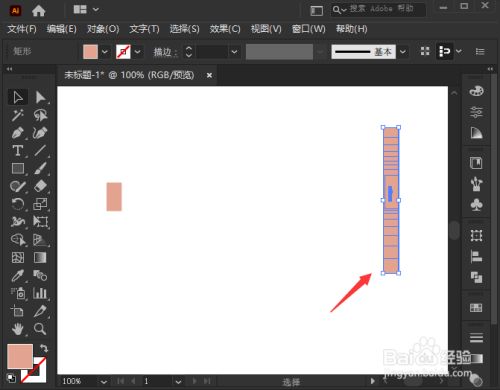Select the Free Transform tool
Image resolution: width=500 pixels, height=390 pixels.
click(40, 222)
